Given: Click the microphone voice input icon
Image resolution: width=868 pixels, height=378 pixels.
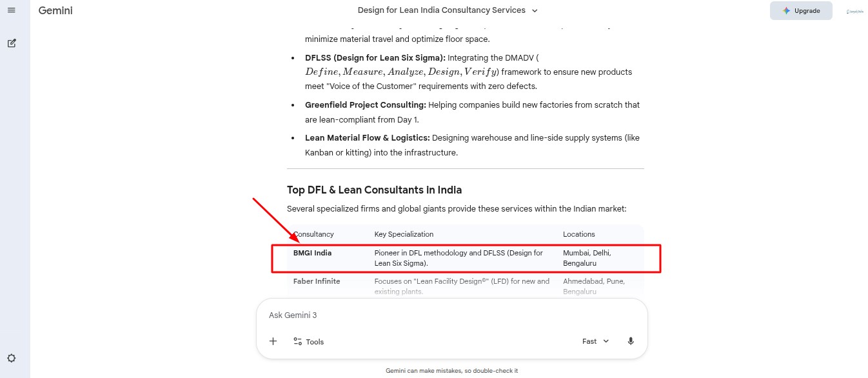Looking at the screenshot, I should tap(631, 341).
